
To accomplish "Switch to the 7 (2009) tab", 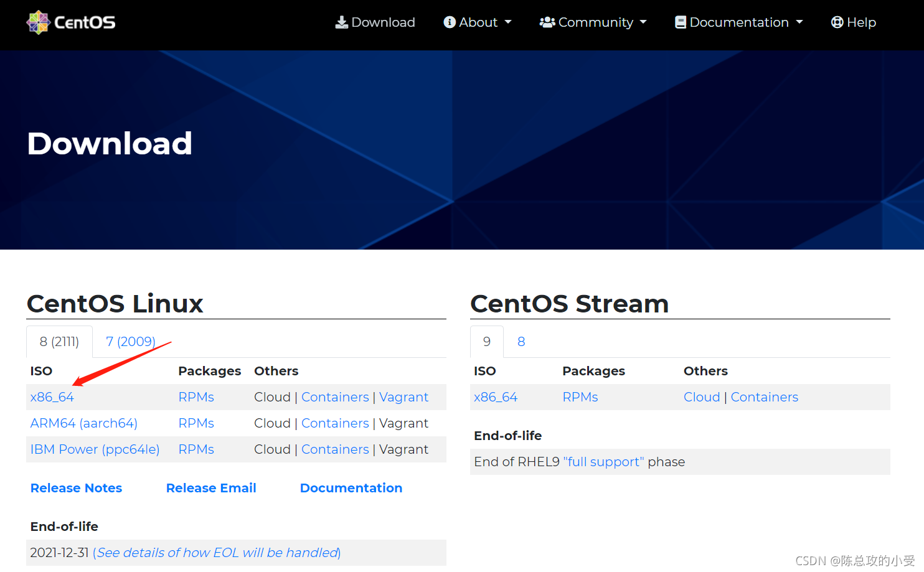I will (x=130, y=342).
